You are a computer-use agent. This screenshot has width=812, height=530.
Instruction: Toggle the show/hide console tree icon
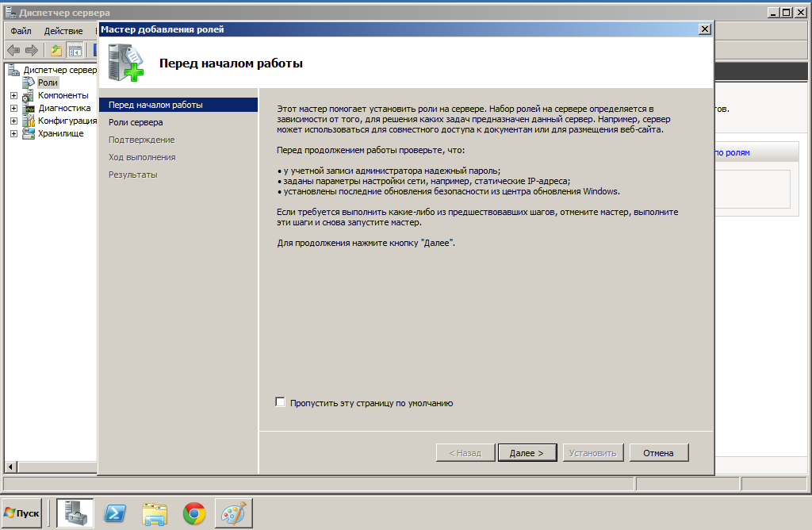pos(75,50)
